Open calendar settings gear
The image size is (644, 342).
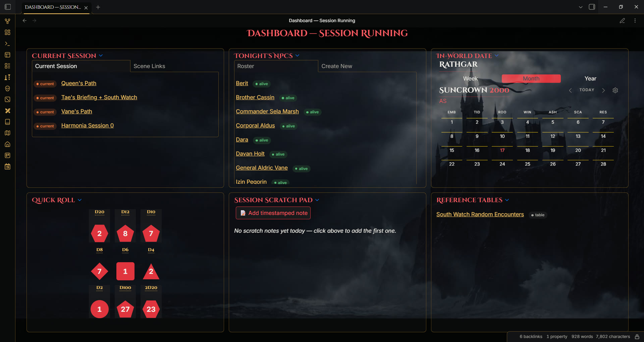tap(615, 90)
